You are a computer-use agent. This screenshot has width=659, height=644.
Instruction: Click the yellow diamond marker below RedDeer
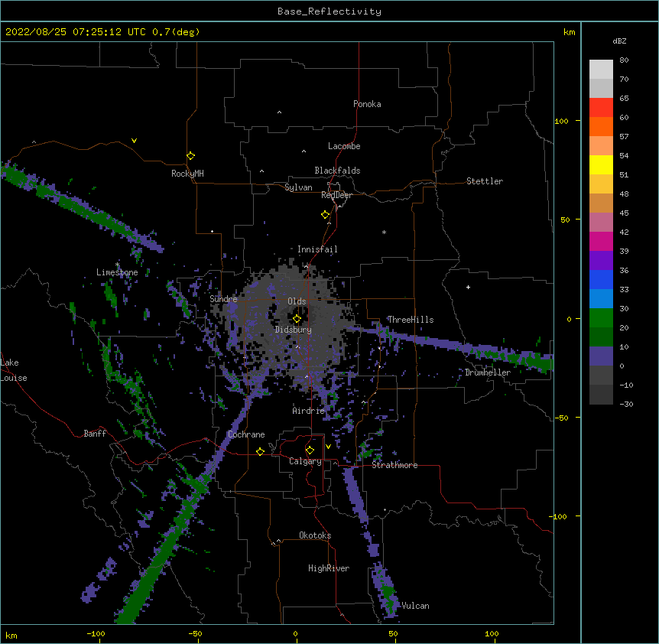click(325, 215)
